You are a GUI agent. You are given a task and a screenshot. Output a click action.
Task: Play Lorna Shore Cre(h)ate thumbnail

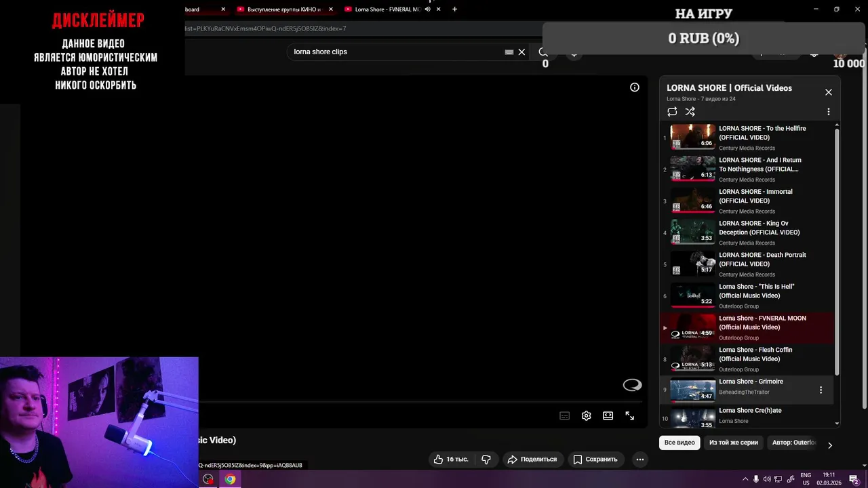692,418
